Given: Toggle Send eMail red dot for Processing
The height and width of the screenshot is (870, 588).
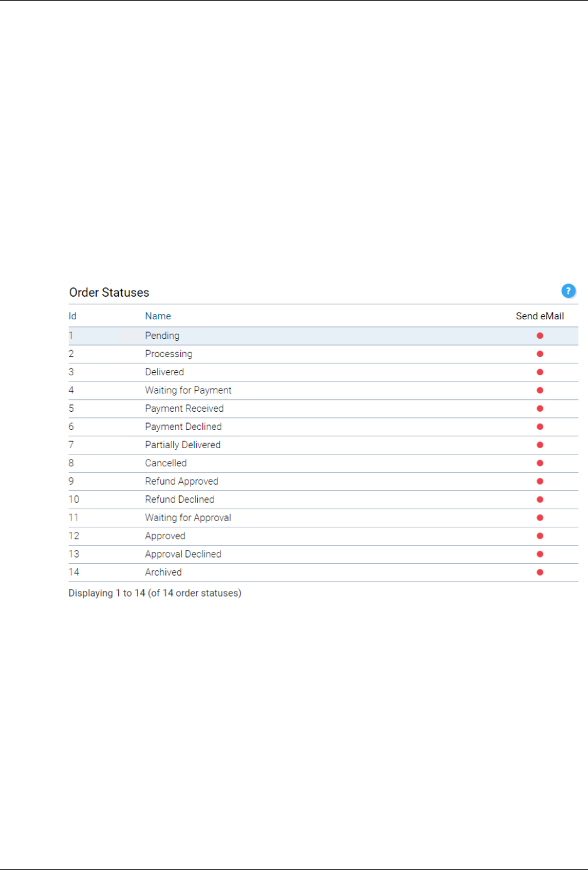Looking at the screenshot, I should tap(540, 354).
